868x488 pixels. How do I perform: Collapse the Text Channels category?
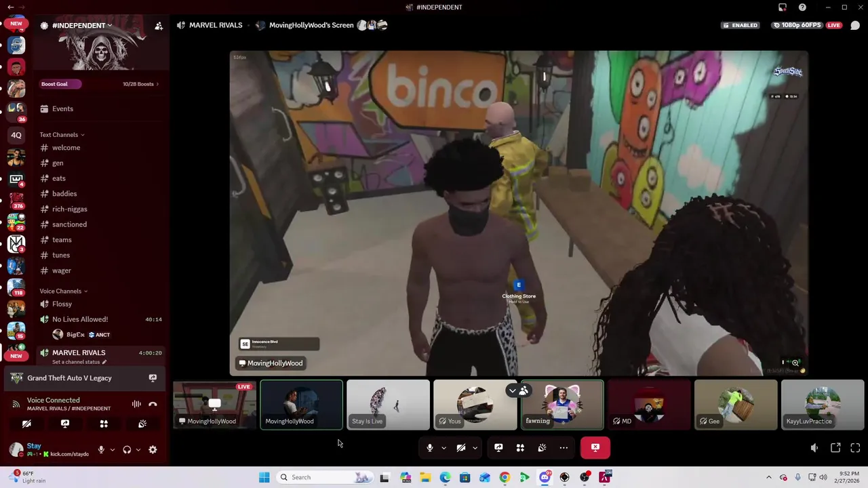[62, 135]
